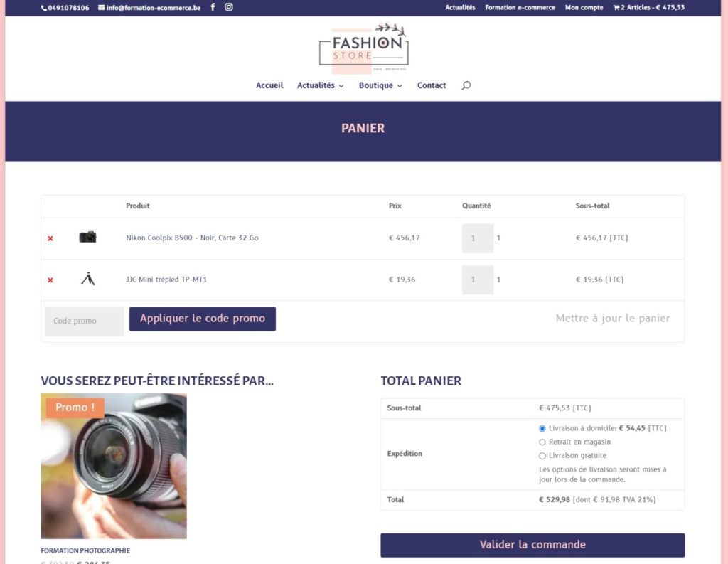Click sous-total € 456,17 (TTC) cell
728x564 pixels.
601,238
